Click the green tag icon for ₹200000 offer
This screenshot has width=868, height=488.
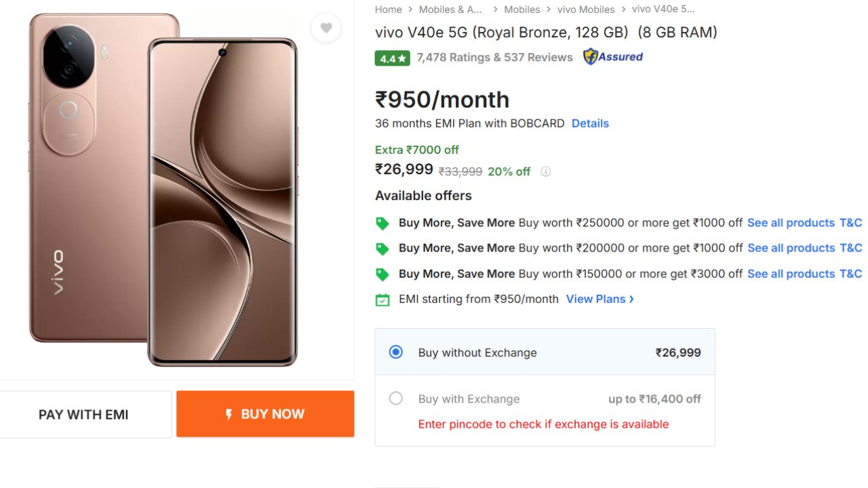point(382,249)
